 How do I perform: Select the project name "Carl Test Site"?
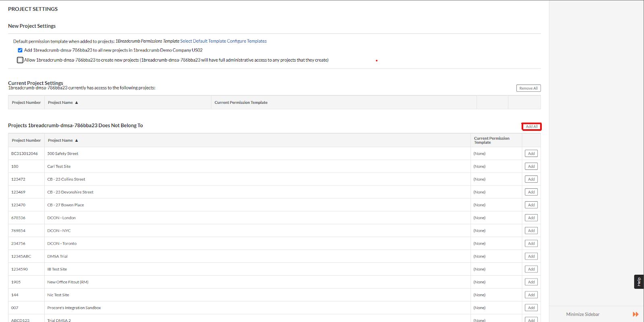coord(59,167)
